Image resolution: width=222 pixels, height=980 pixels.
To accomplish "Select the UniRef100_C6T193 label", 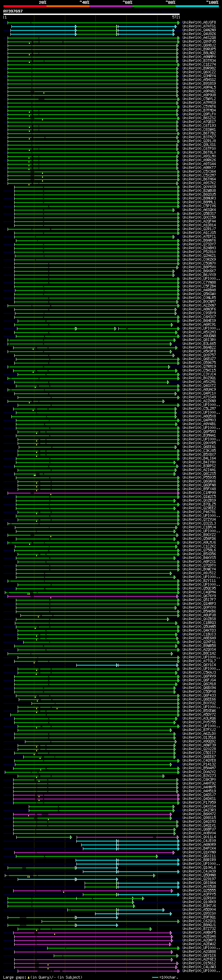I will 199,125.
